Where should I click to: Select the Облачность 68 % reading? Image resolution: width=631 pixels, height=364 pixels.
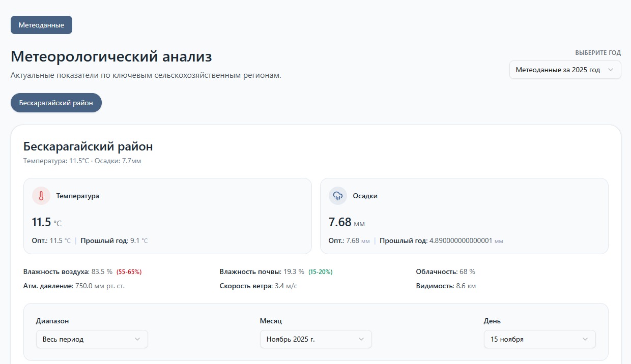point(445,272)
